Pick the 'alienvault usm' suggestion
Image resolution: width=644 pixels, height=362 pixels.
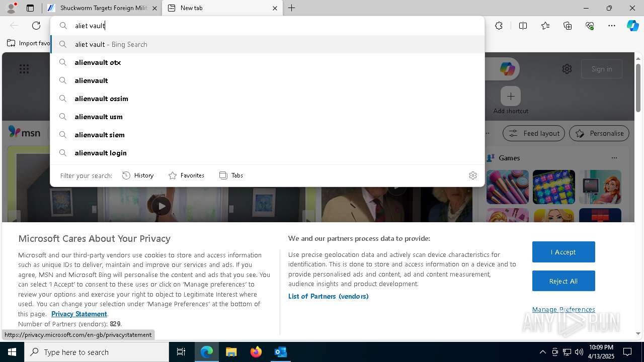click(268, 117)
